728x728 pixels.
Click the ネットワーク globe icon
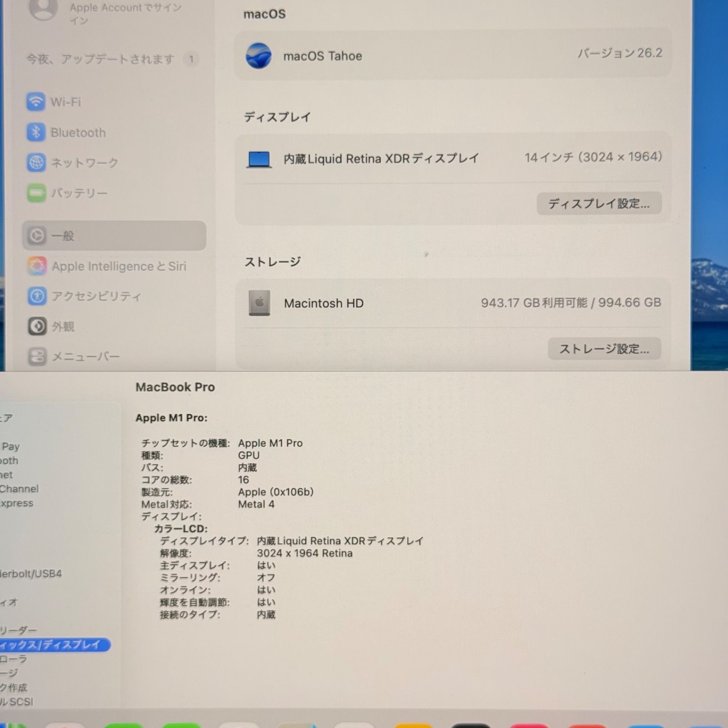(36, 162)
